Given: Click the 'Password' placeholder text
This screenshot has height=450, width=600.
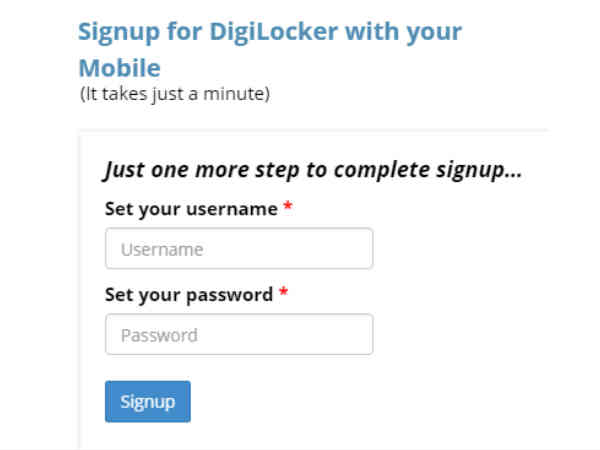Looking at the screenshot, I should [x=159, y=336].
